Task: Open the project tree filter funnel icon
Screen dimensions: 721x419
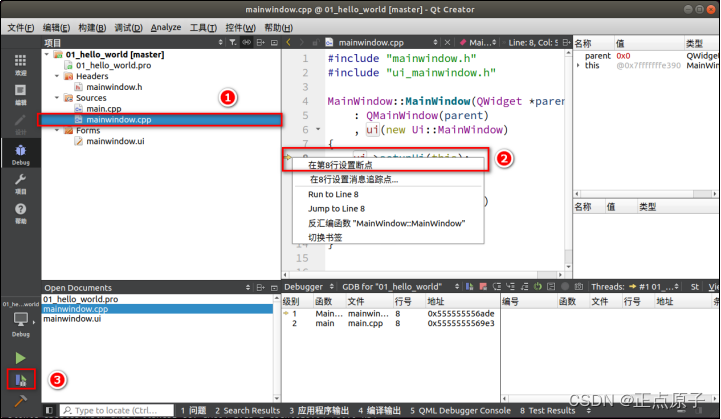Action: tap(233, 42)
